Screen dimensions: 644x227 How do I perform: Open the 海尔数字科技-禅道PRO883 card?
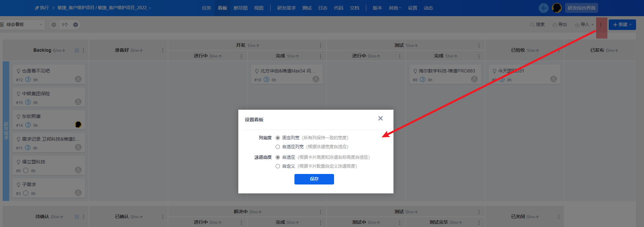445,74
